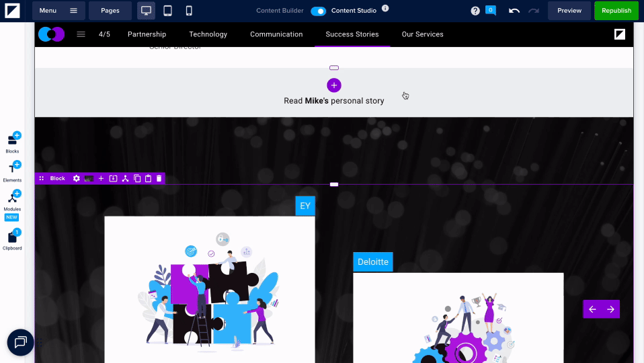The height and width of the screenshot is (363, 644).
Task: Expand the page navigation hamburger menu
Action: click(x=81, y=34)
